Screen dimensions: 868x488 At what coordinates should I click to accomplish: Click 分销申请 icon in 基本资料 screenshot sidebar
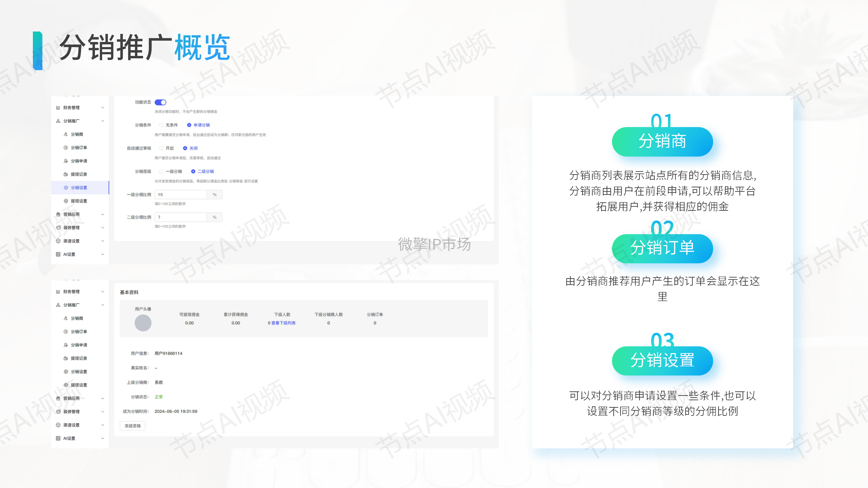tap(66, 345)
